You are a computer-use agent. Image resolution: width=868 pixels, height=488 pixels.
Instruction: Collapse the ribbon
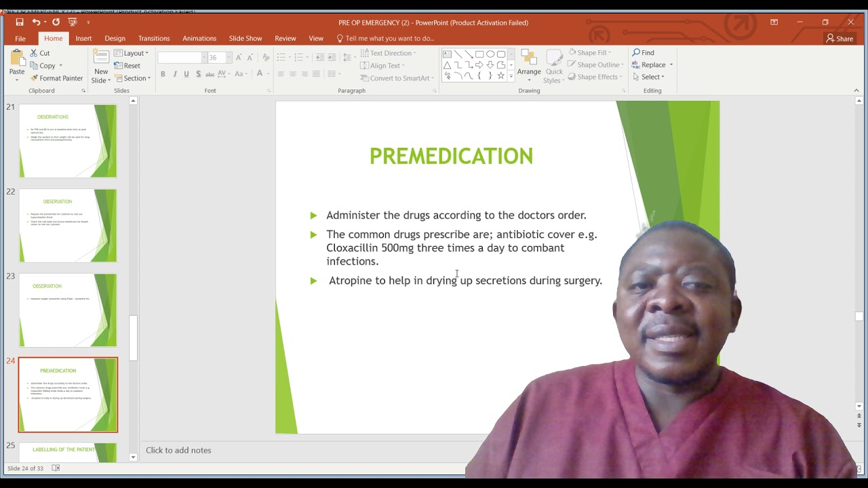[856, 90]
